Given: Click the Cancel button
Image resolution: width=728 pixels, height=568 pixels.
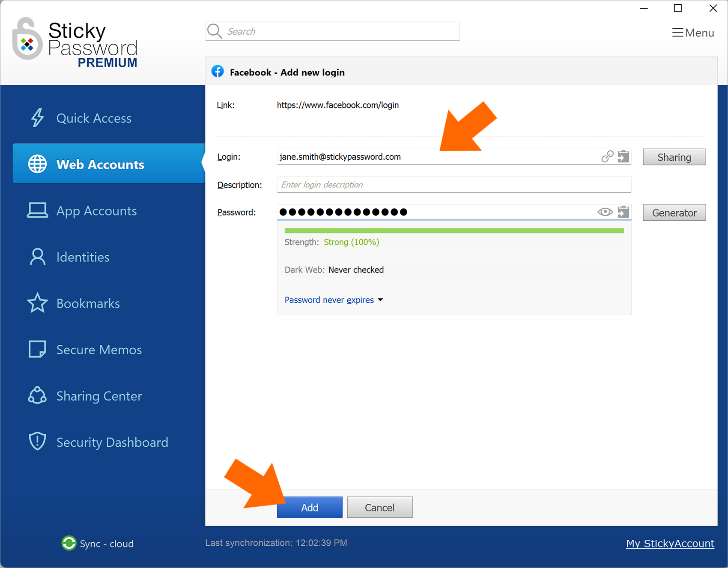Looking at the screenshot, I should 380,507.
